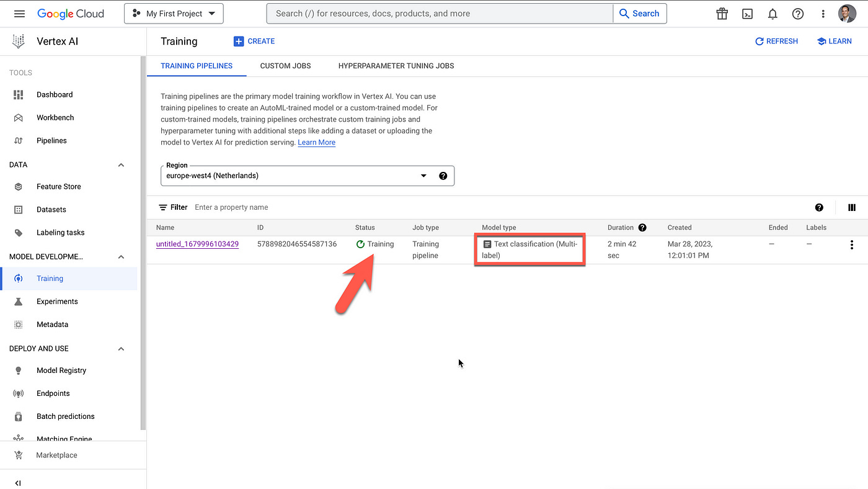Click the user account avatar
The height and width of the screenshot is (489, 868).
pos(847,14)
